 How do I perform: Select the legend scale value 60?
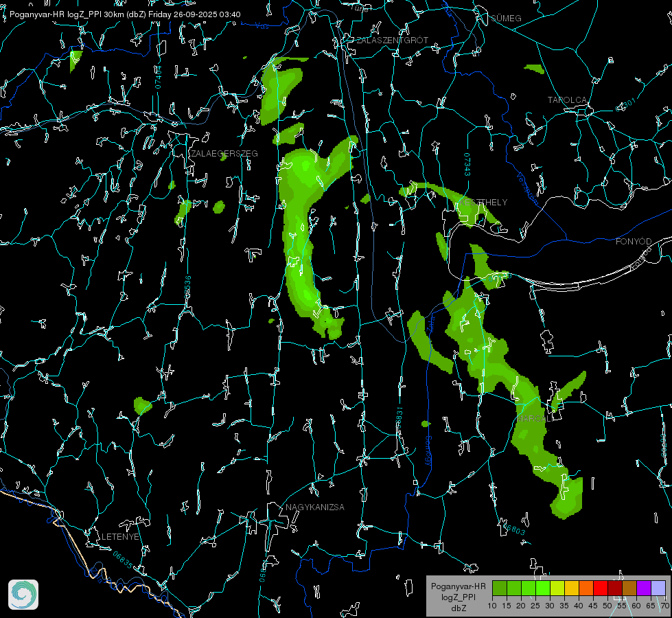pyautogui.click(x=636, y=606)
